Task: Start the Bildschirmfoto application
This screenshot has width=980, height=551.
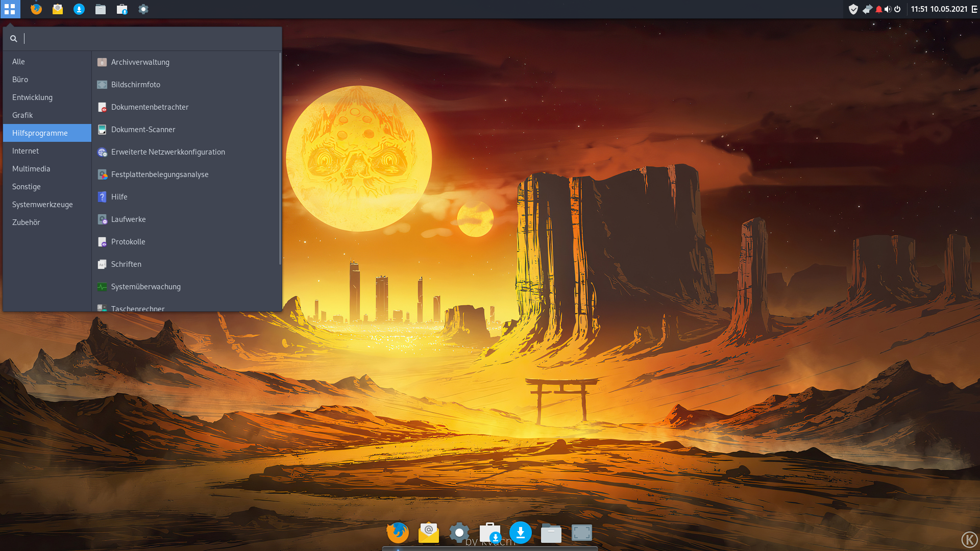Action: [136, 85]
